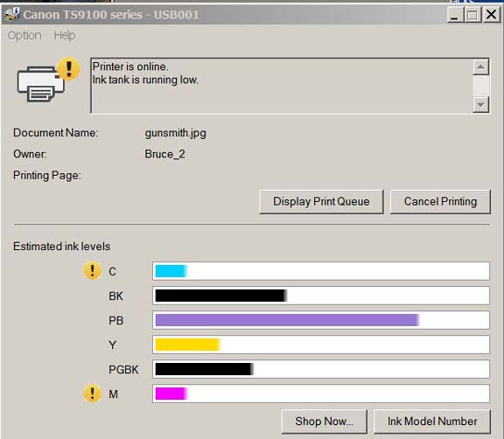This screenshot has width=504, height=439.
Task: Click the BK black ink level bar
Action: click(x=321, y=296)
